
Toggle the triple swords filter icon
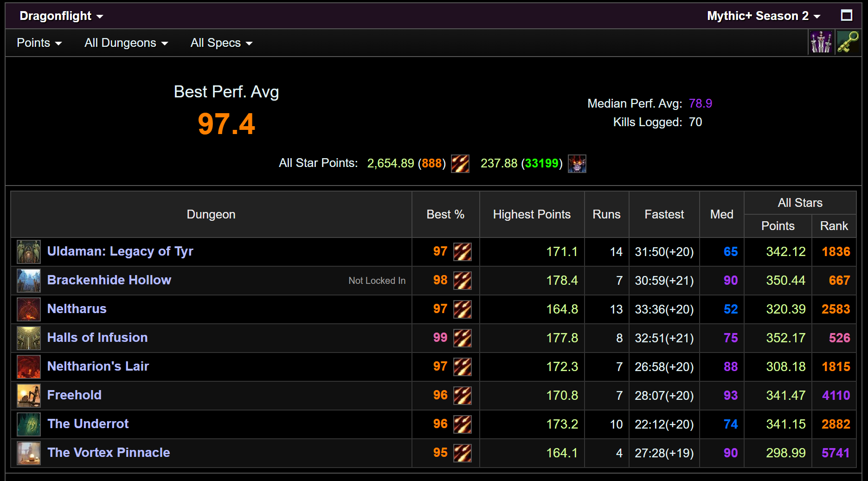coord(821,42)
